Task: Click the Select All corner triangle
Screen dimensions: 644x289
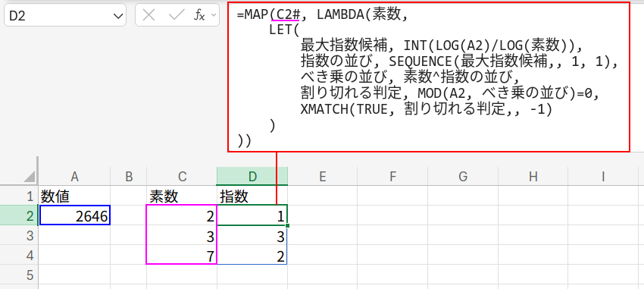Action: click(29, 177)
